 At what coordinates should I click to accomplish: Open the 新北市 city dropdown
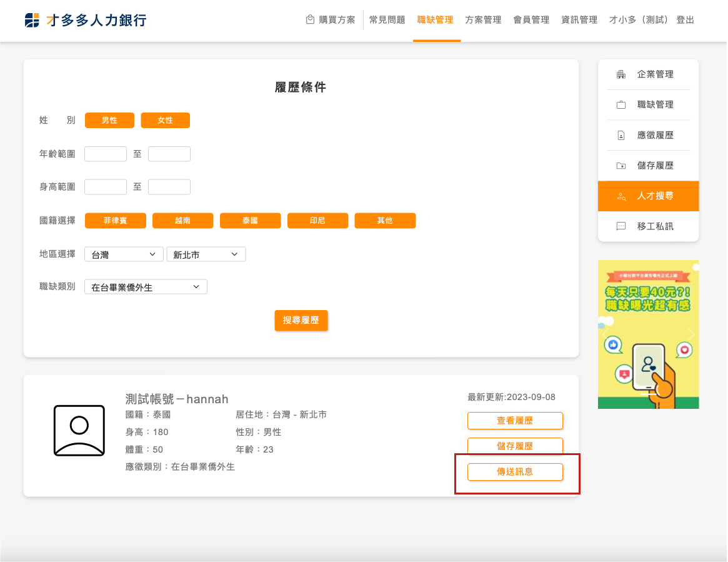[x=206, y=254]
